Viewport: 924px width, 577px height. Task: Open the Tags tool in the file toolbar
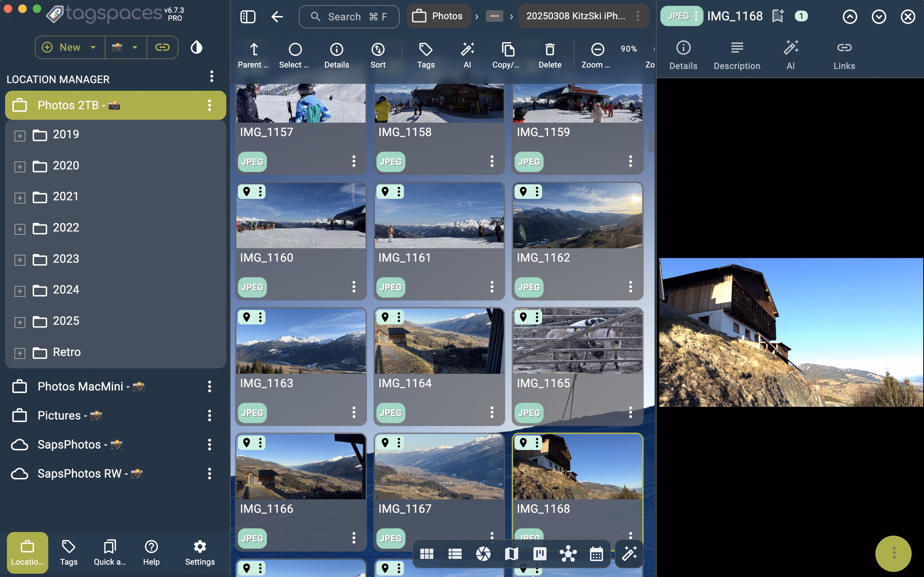tap(425, 54)
